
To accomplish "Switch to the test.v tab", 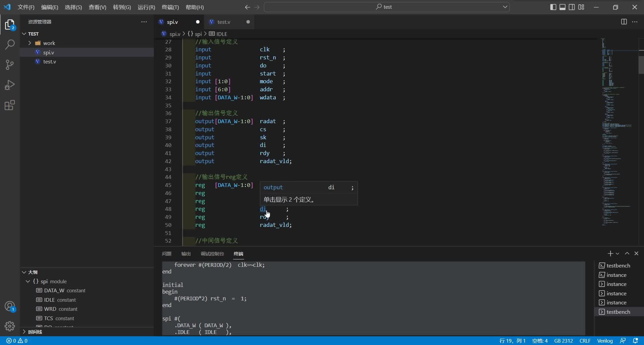I will click(224, 22).
